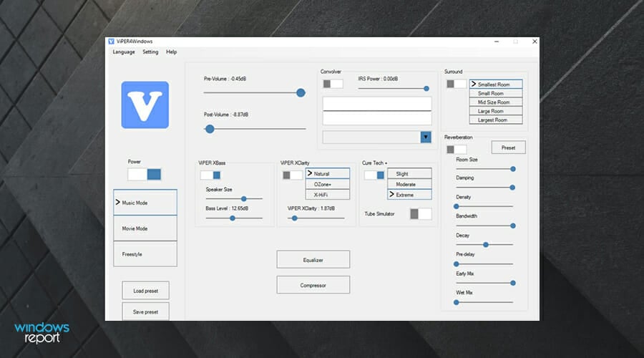Click the Pre-Volume slider handle
The height and width of the screenshot is (358, 644).
point(301,92)
